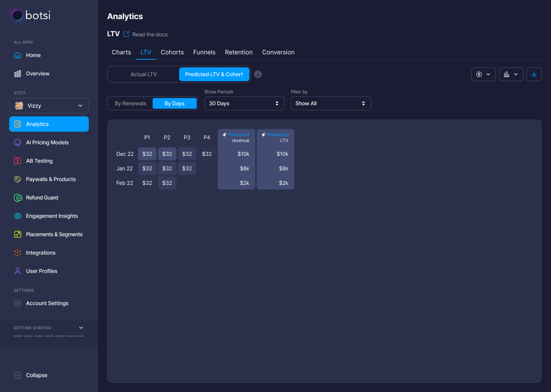Open the Show Periods 30 Days dropdown
The width and height of the screenshot is (551, 392).
(244, 103)
